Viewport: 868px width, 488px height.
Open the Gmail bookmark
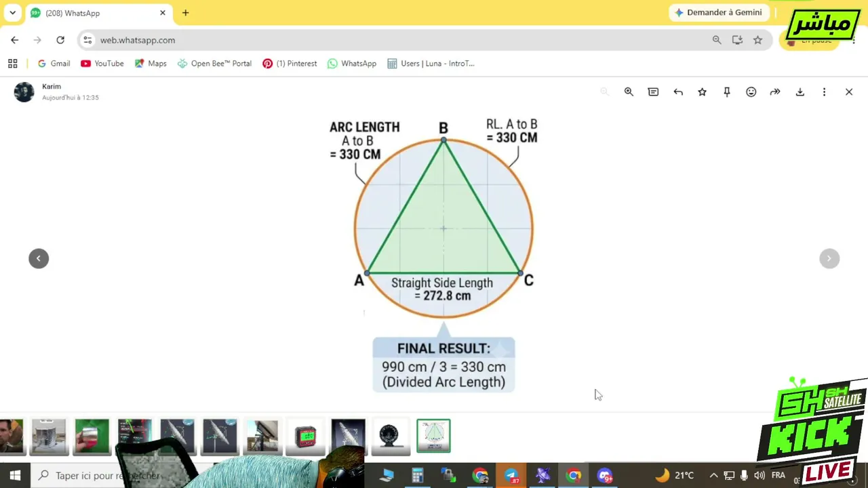pyautogui.click(x=54, y=63)
